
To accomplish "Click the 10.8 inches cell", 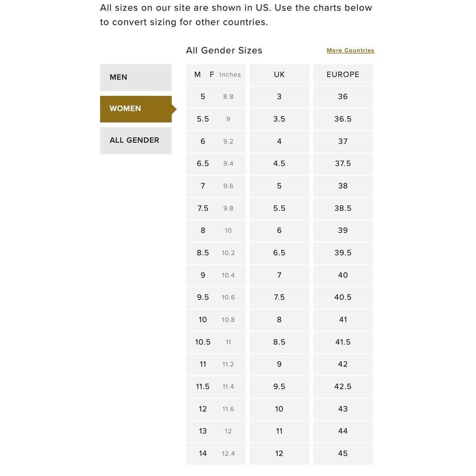I will click(x=228, y=320).
